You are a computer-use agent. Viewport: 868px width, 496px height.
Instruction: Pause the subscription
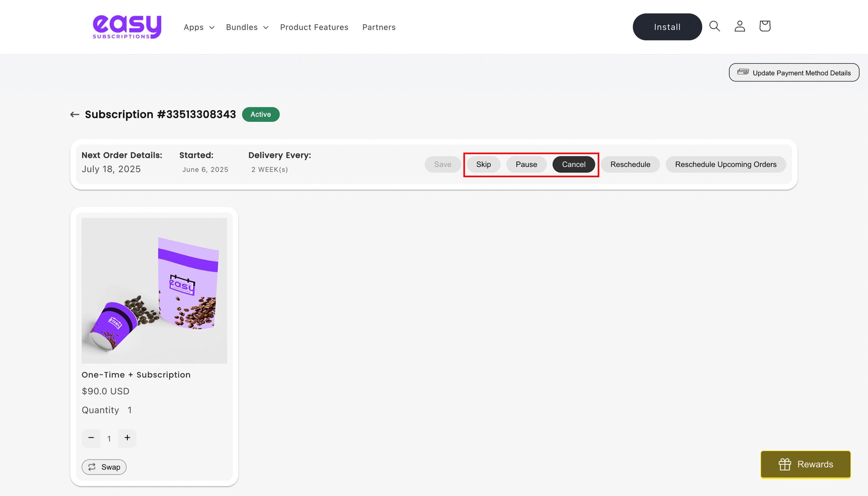(526, 165)
